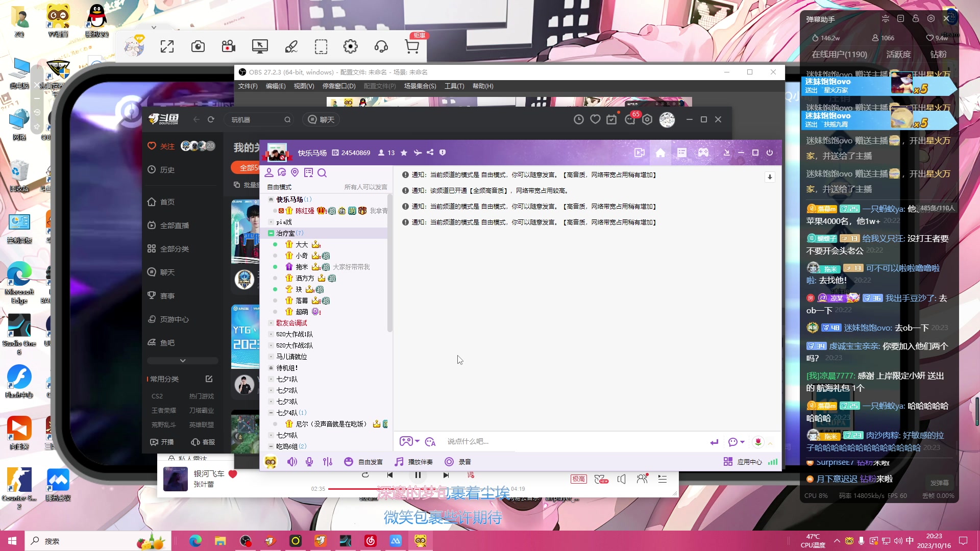Toggle loop mode icon in music player
980x551 pixels.
click(x=365, y=475)
